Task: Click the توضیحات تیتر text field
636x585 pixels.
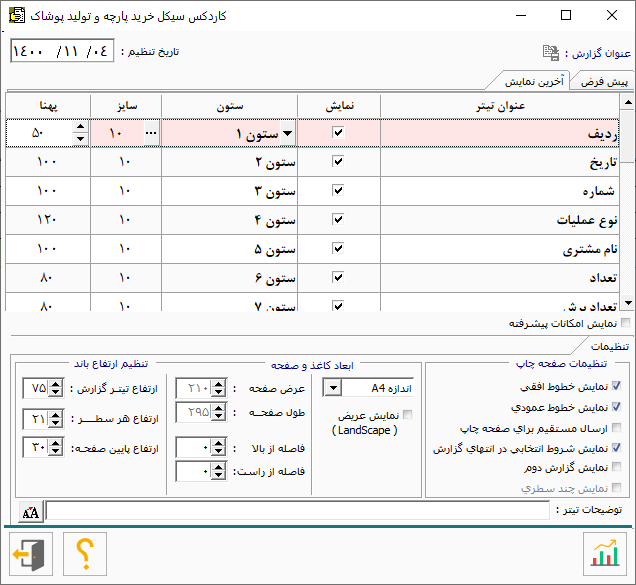Action: (298, 510)
